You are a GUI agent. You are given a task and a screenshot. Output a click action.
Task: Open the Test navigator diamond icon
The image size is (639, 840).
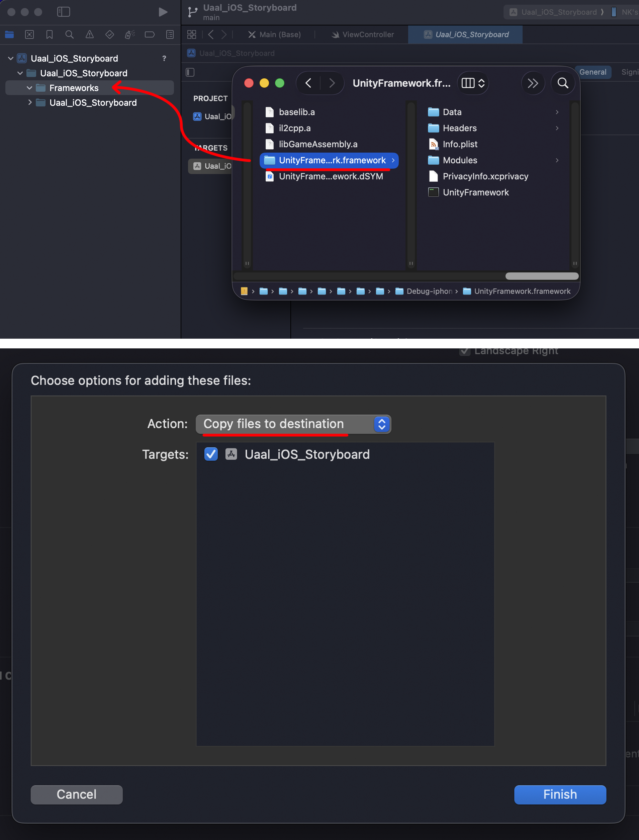pos(109,34)
